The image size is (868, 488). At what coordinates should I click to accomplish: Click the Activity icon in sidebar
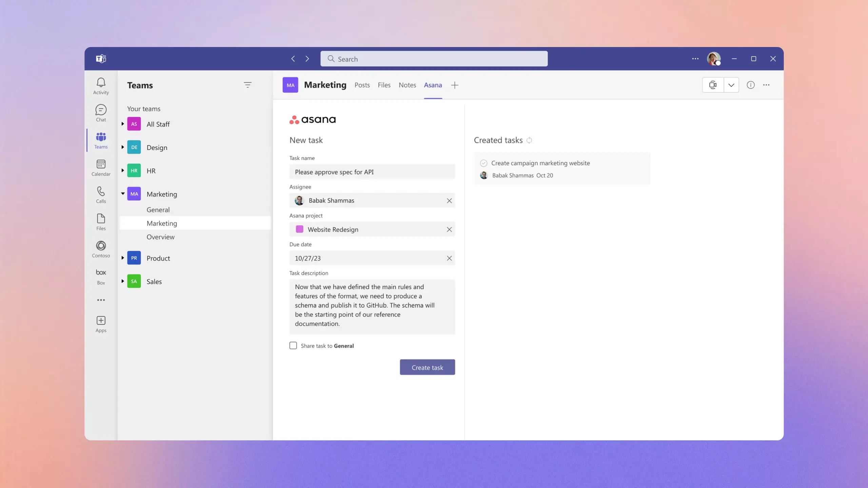click(101, 86)
